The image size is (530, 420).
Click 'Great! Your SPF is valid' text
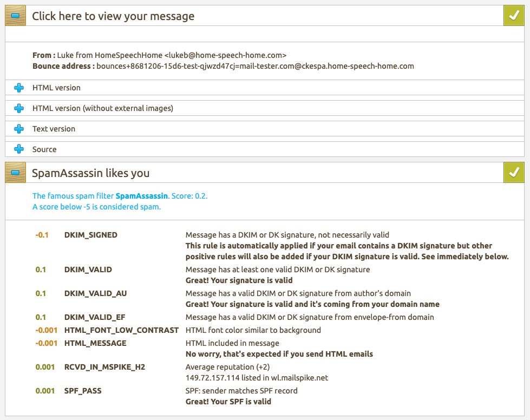coord(228,402)
